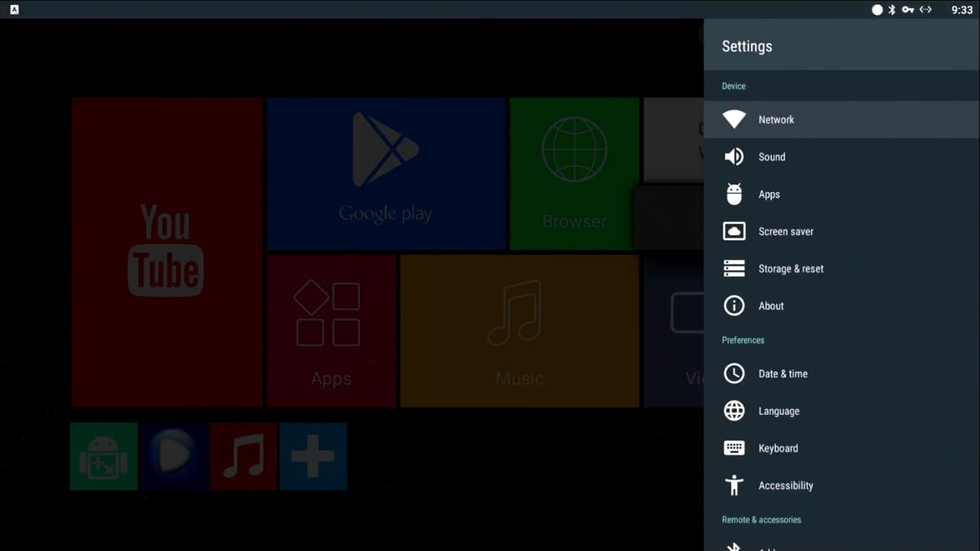Click the Keyboard icon
The image size is (980, 551).
click(734, 448)
